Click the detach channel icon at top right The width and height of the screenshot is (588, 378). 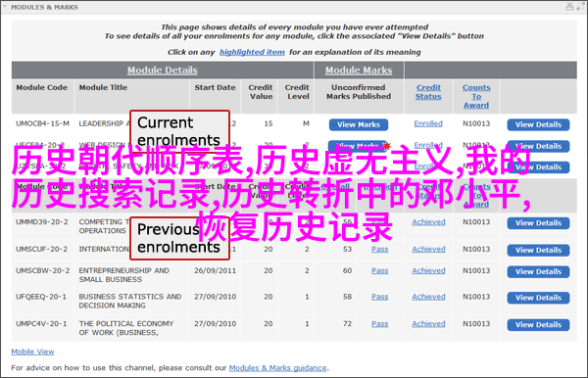pyautogui.click(x=580, y=7)
